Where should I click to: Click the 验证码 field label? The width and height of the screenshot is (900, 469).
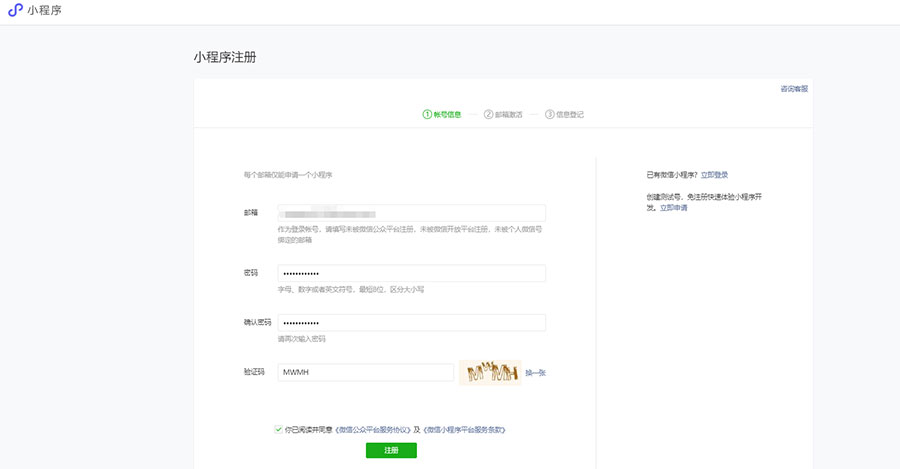pos(254,372)
